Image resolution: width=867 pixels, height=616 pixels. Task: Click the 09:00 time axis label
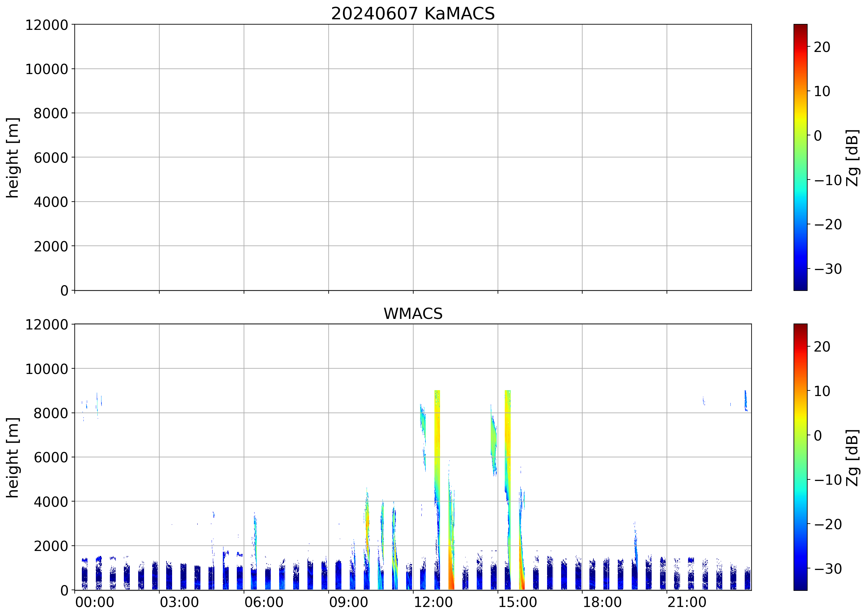click(348, 603)
